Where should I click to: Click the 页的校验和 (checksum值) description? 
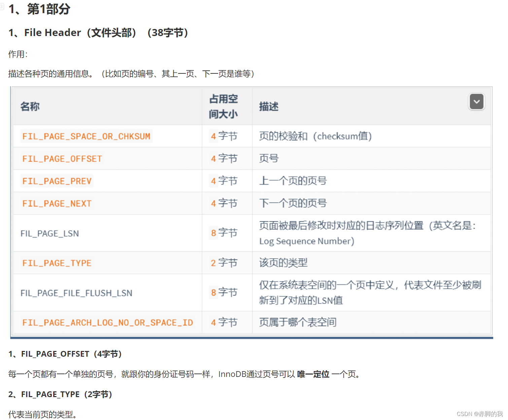point(315,136)
